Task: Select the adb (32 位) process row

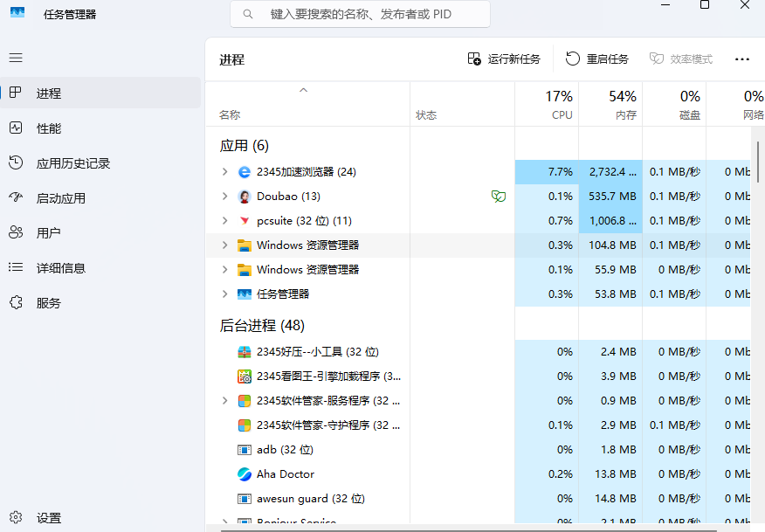Action: click(x=479, y=450)
